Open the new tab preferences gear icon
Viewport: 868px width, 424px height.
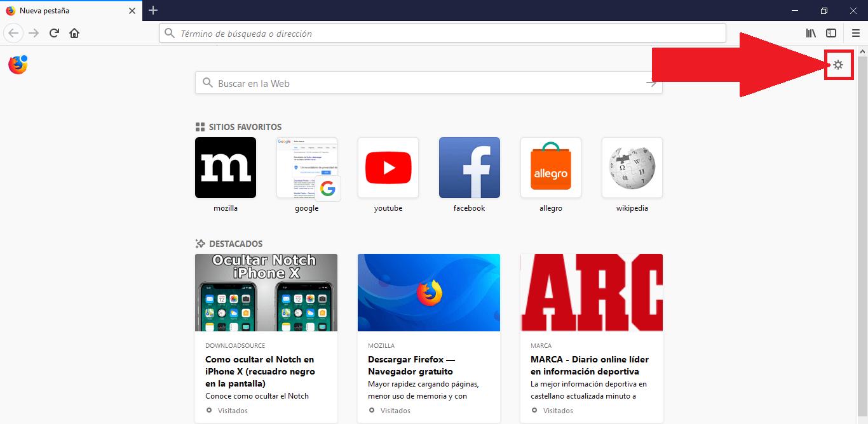838,65
